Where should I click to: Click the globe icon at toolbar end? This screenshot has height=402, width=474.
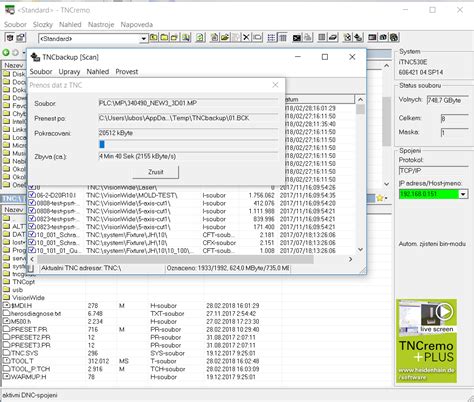394,38
